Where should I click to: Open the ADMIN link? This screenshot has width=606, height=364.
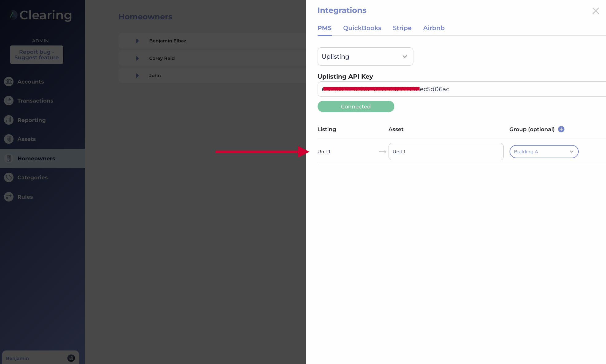[x=40, y=41]
